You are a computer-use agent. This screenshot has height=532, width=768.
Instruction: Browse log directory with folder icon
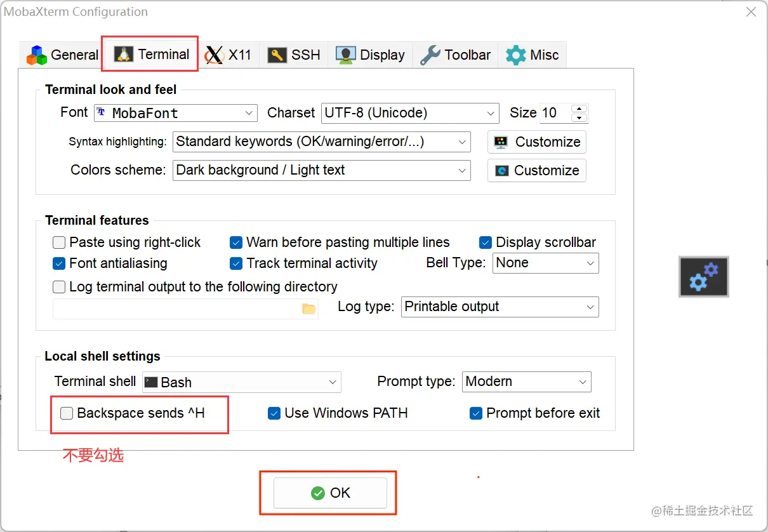[308, 309]
